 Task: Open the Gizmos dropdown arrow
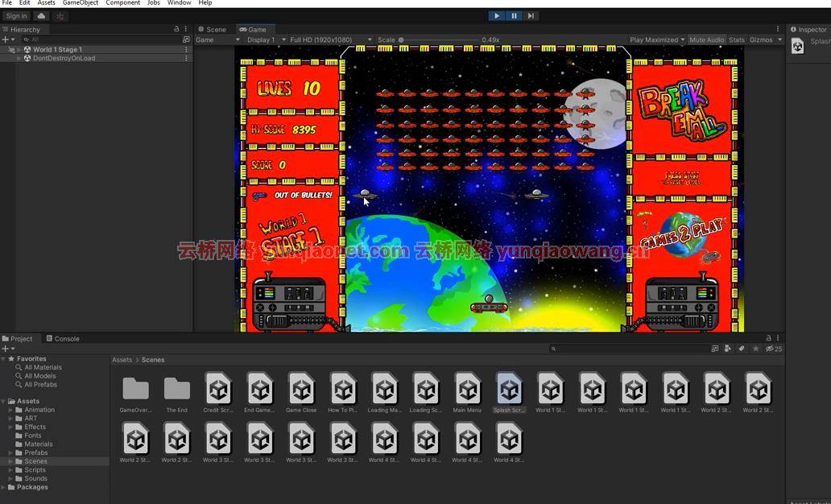click(779, 39)
